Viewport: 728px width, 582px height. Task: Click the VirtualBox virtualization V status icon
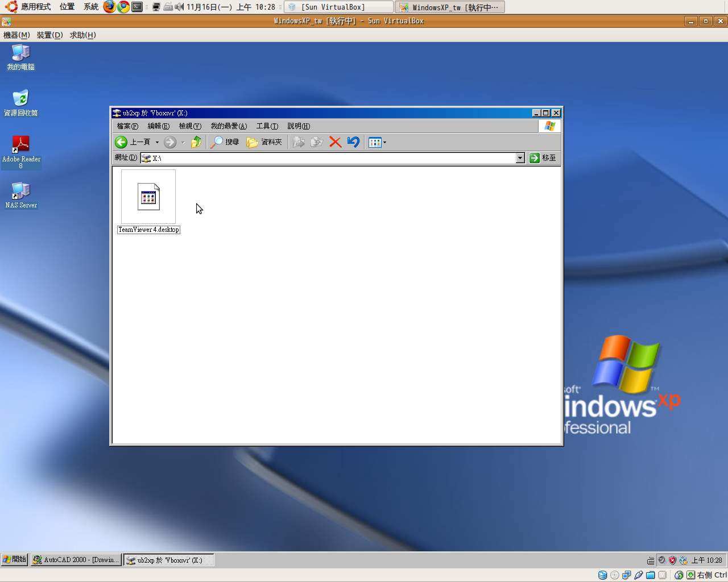663,575
